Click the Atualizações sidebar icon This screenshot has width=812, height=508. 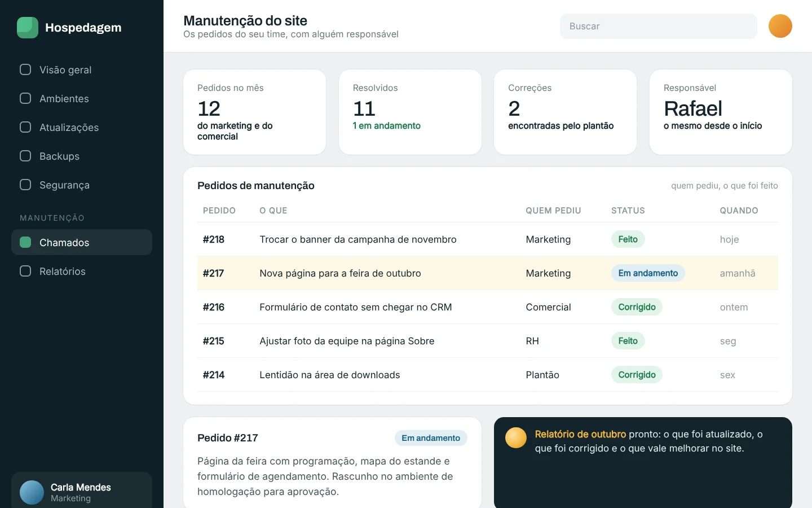coord(25,127)
